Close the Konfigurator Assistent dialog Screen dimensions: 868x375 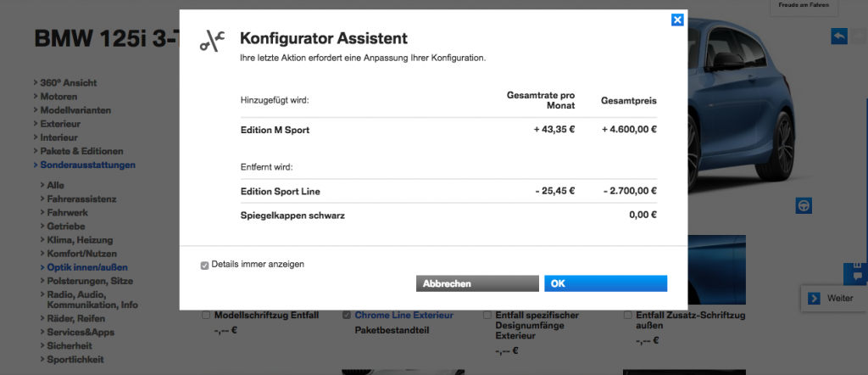(x=677, y=20)
